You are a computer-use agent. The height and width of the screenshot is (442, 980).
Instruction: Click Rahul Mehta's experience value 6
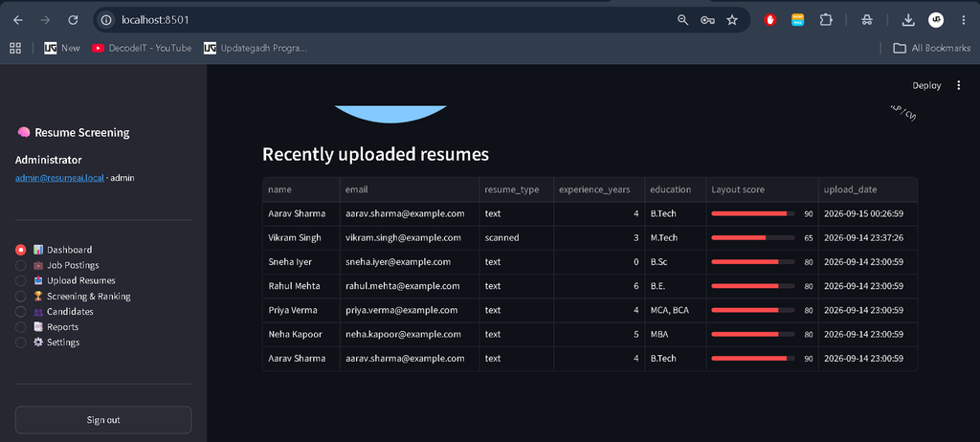(x=599, y=286)
